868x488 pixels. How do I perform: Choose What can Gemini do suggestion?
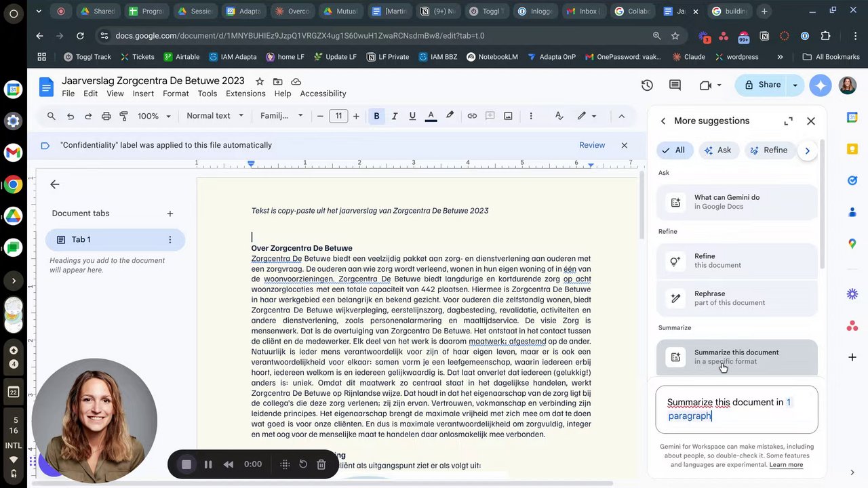click(737, 202)
